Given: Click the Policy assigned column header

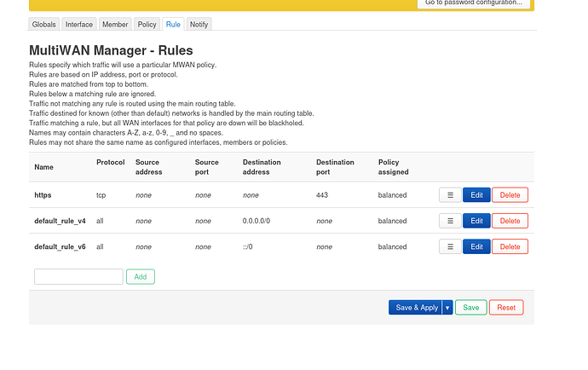Looking at the screenshot, I should coord(394,167).
